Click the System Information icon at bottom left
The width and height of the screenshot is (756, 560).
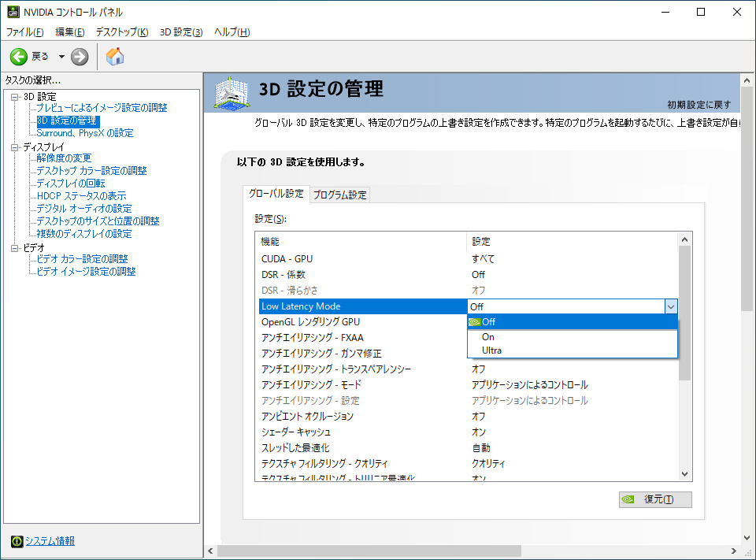(17, 541)
